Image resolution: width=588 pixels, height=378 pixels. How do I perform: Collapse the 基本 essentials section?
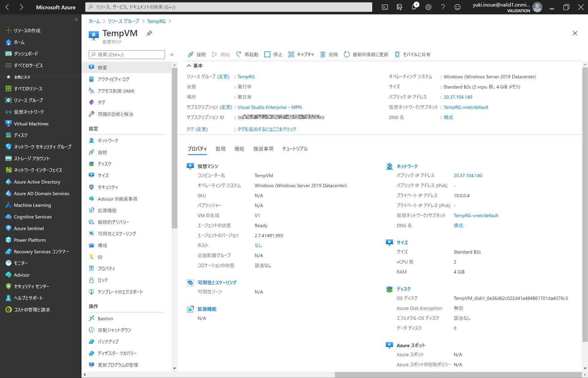tap(195, 66)
